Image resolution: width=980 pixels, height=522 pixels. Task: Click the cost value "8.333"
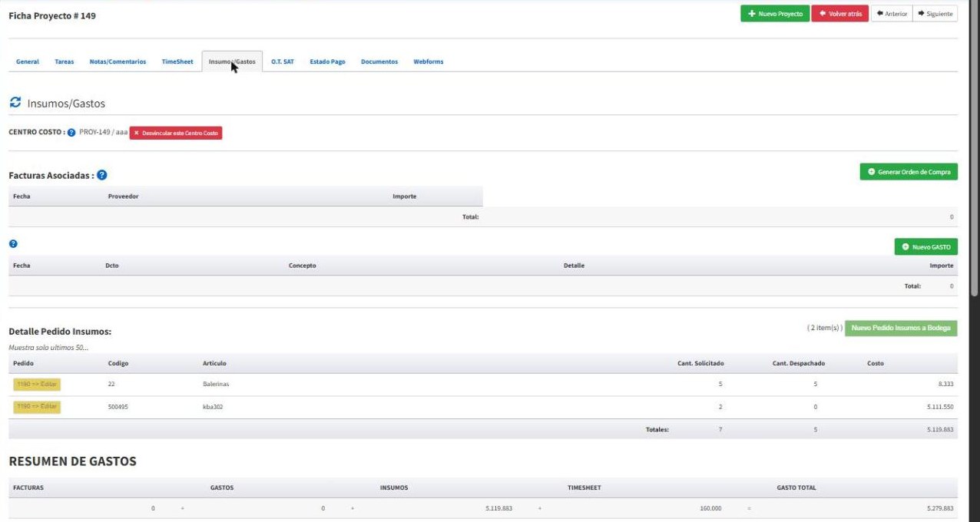(x=946, y=384)
